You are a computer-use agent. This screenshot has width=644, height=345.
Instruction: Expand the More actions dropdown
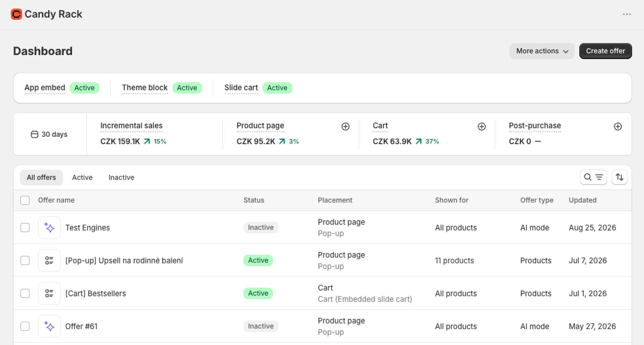[x=542, y=51]
